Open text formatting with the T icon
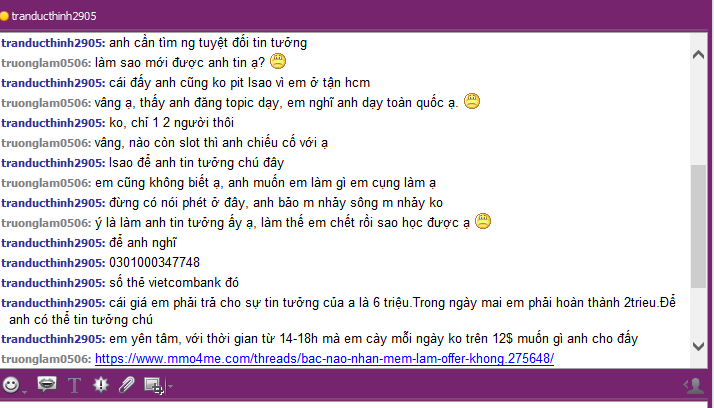 tap(74, 386)
